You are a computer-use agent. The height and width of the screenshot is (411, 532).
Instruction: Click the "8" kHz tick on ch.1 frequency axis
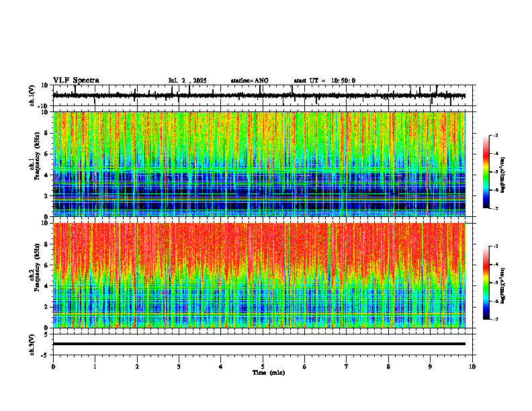(47, 133)
